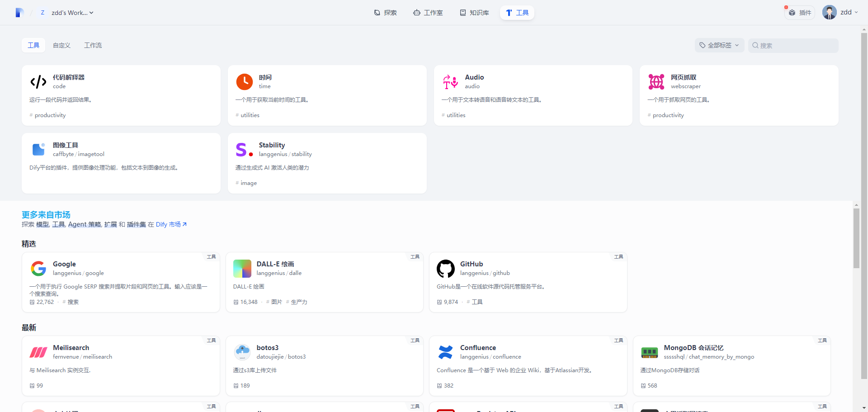Open the 代码解释器 card title
This screenshot has height=412, width=868.
tap(69, 77)
